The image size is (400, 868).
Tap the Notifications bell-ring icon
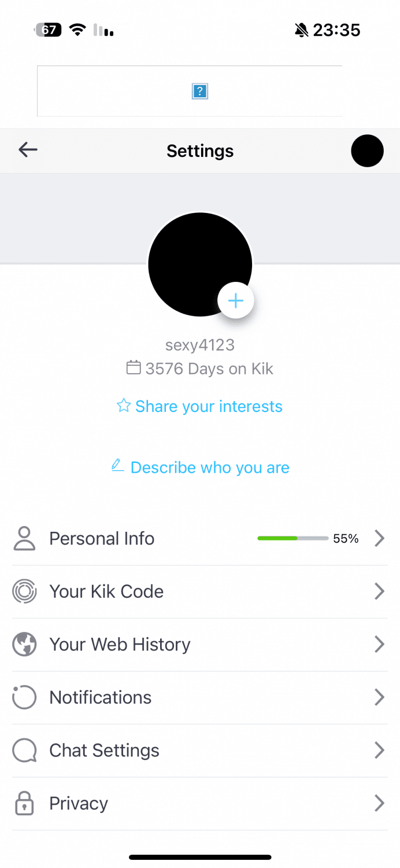(24, 697)
